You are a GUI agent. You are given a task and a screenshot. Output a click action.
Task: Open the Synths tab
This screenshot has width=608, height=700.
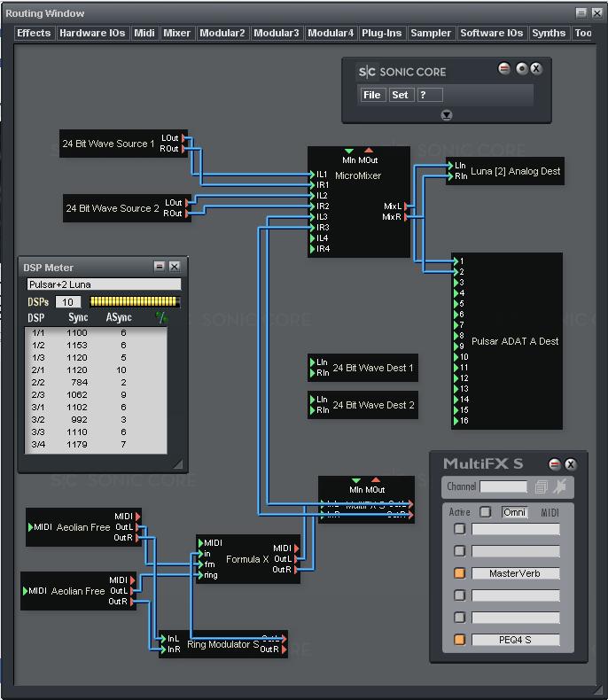pyautogui.click(x=549, y=33)
